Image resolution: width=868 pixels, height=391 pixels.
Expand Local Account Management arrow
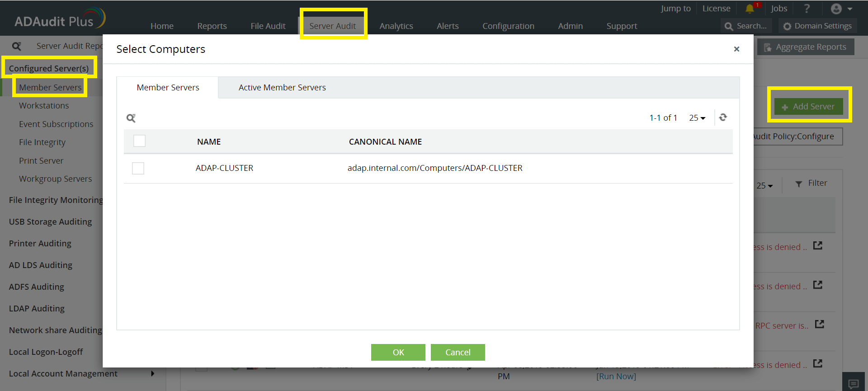153,373
